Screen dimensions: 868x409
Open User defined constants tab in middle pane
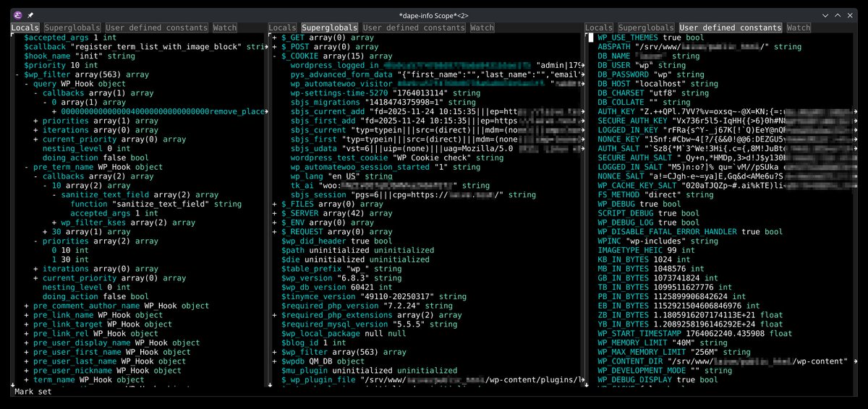(413, 28)
